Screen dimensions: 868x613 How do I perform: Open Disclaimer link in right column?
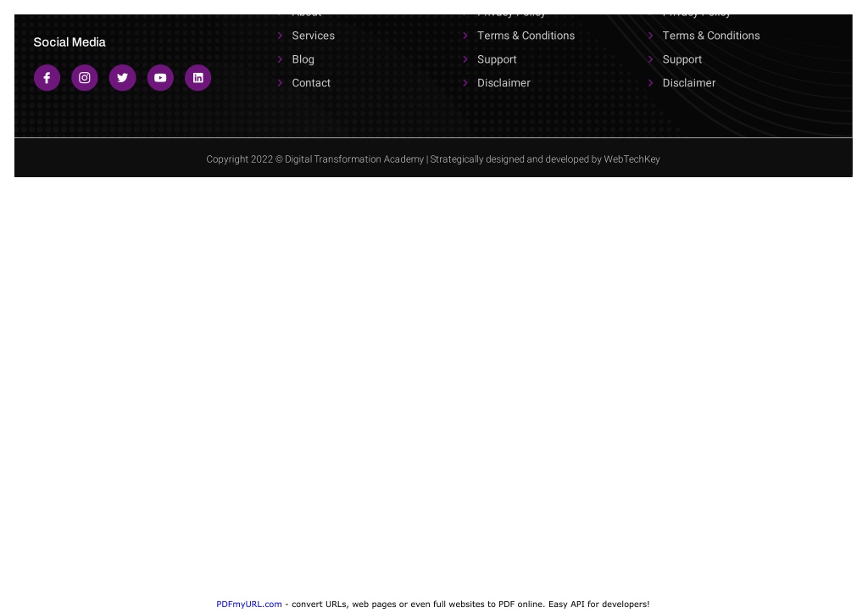click(x=688, y=83)
